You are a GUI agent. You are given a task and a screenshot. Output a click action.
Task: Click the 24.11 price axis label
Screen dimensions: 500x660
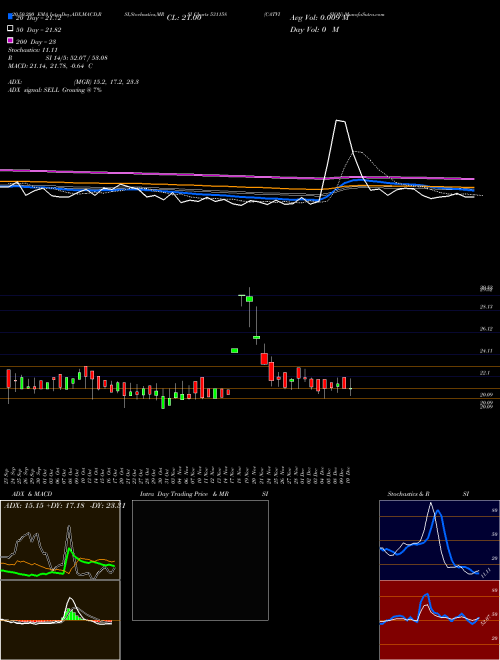[486, 351]
